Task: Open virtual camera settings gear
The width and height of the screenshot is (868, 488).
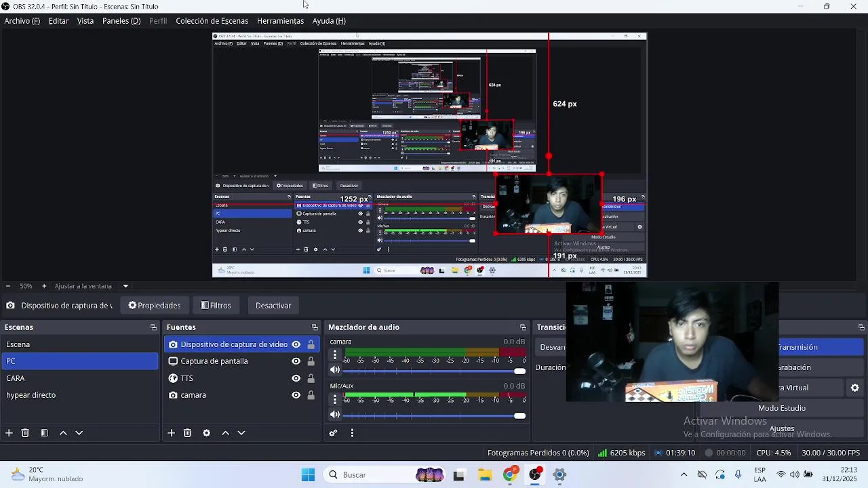Action: point(855,388)
